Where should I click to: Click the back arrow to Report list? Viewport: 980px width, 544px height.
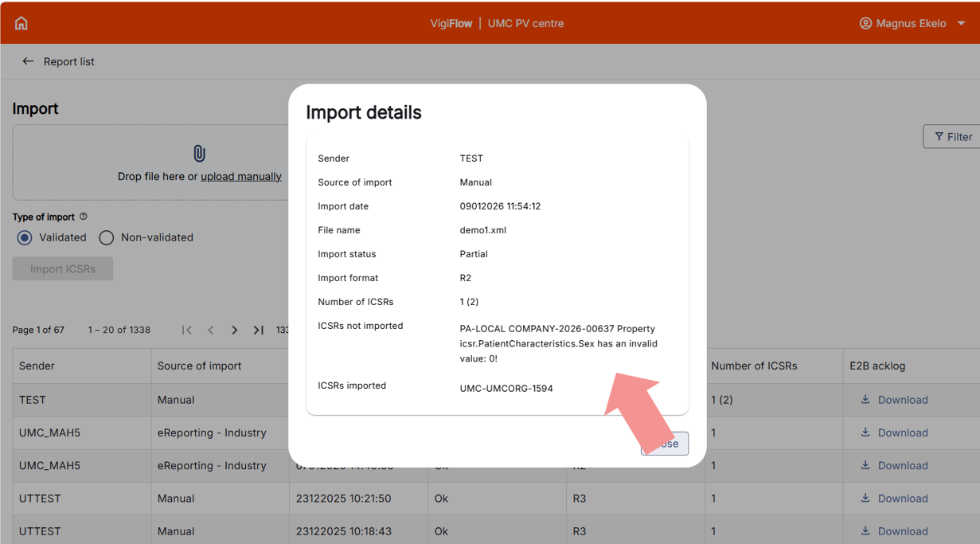tap(28, 61)
